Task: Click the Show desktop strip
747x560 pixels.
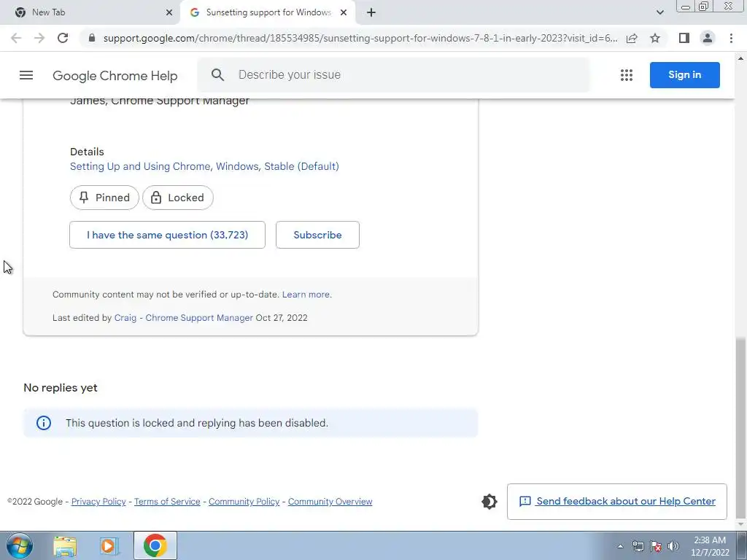Action: pos(742,545)
